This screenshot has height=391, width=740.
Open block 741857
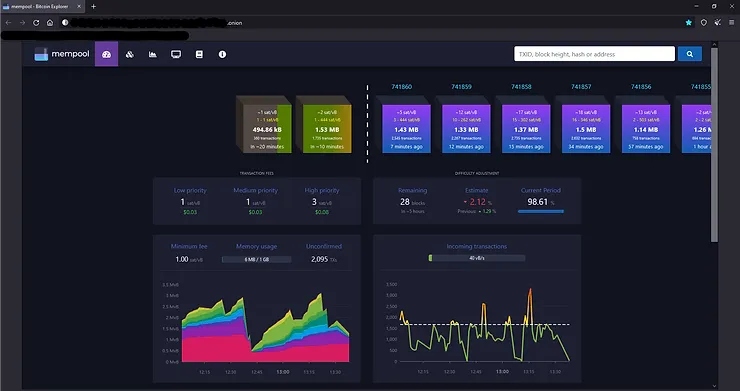581,87
